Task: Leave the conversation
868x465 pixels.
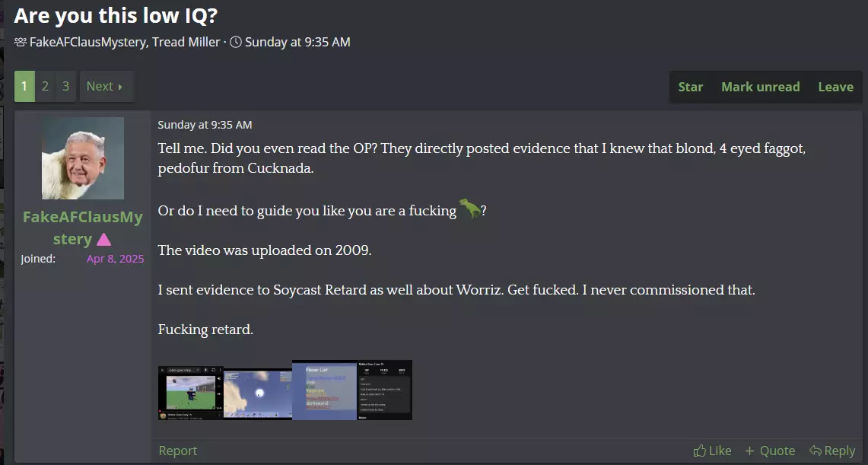Action: point(835,87)
